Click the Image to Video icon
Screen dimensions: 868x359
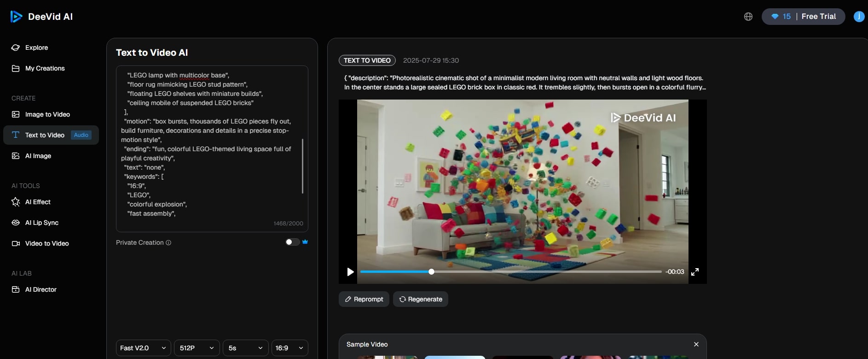(16, 114)
